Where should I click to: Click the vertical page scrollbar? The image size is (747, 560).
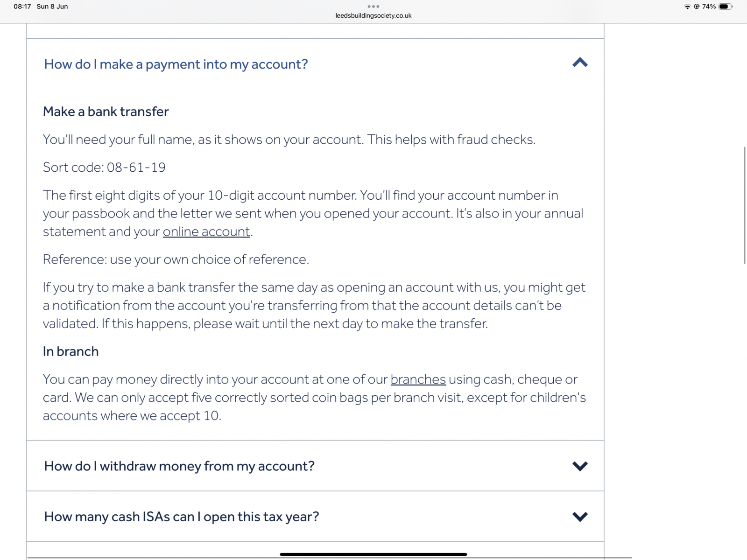coord(745,205)
